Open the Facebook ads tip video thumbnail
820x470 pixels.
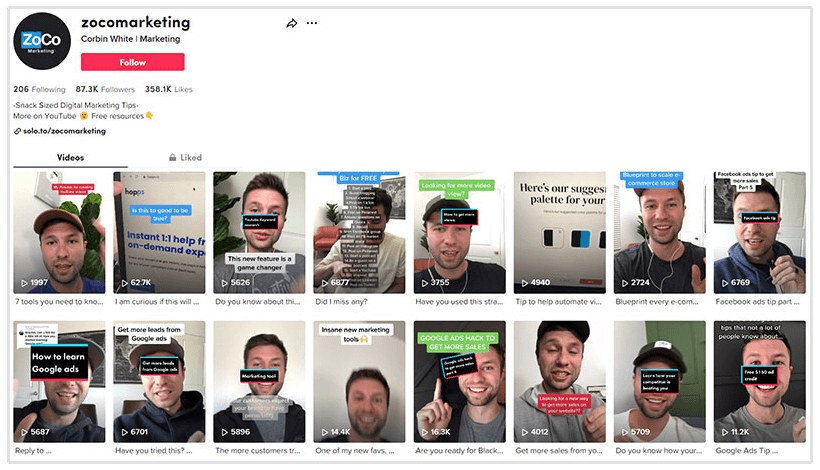[x=759, y=232]
